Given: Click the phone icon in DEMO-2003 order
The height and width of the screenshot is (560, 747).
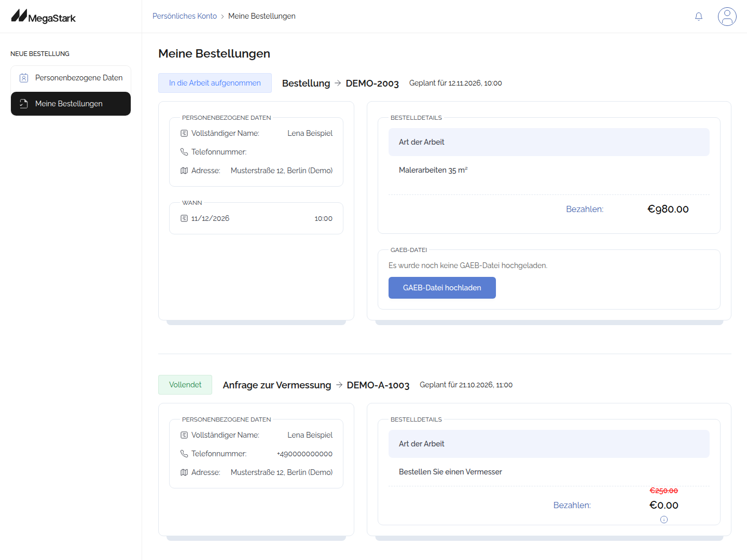Looking at the screenshot, I should point(184,152).
